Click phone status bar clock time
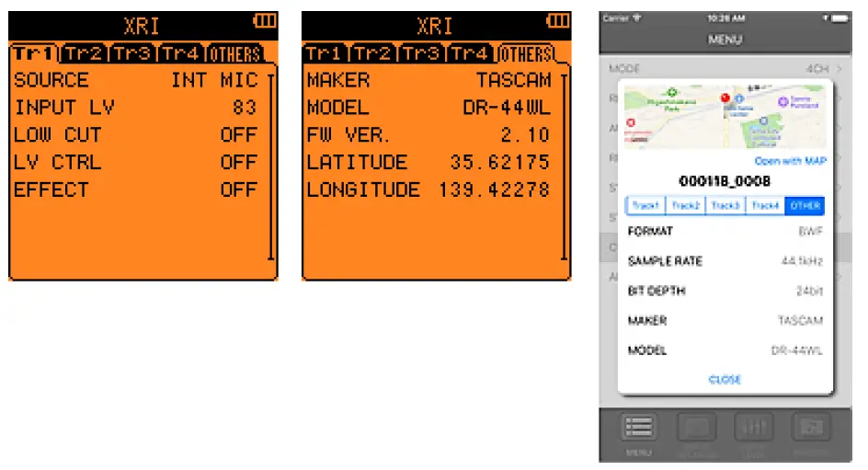 (725, 18)
